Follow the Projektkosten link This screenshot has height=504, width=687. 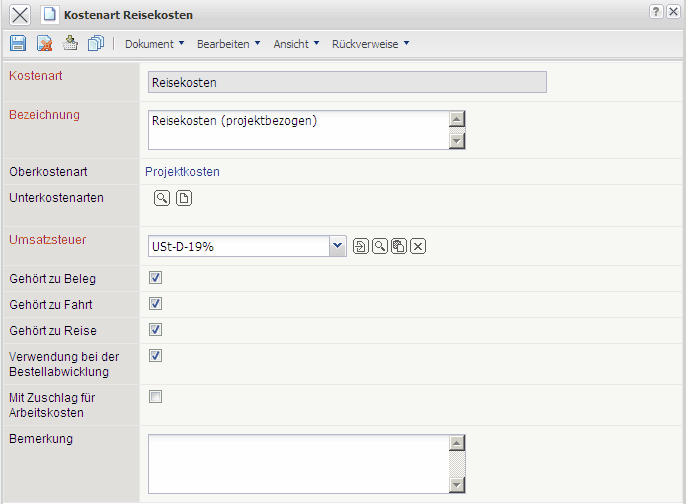click(x=183, y=172)
